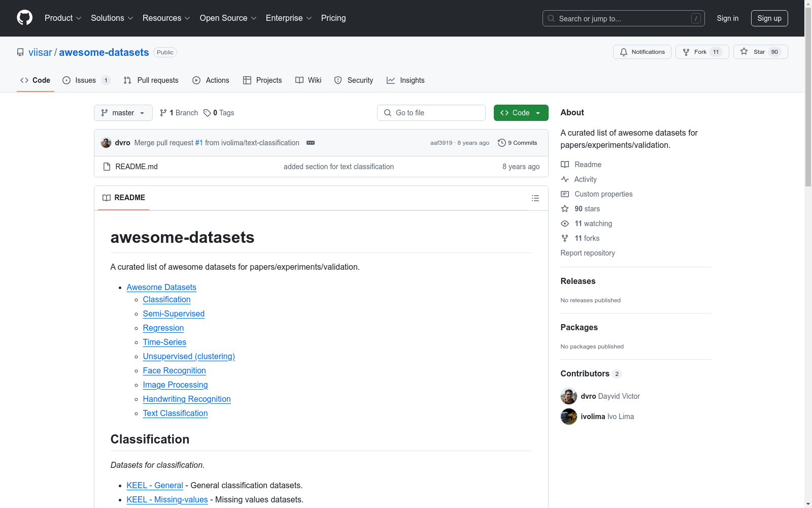Click the 1 Branch link
Screen dimensions: 812x508
click(x=179, y=113)
